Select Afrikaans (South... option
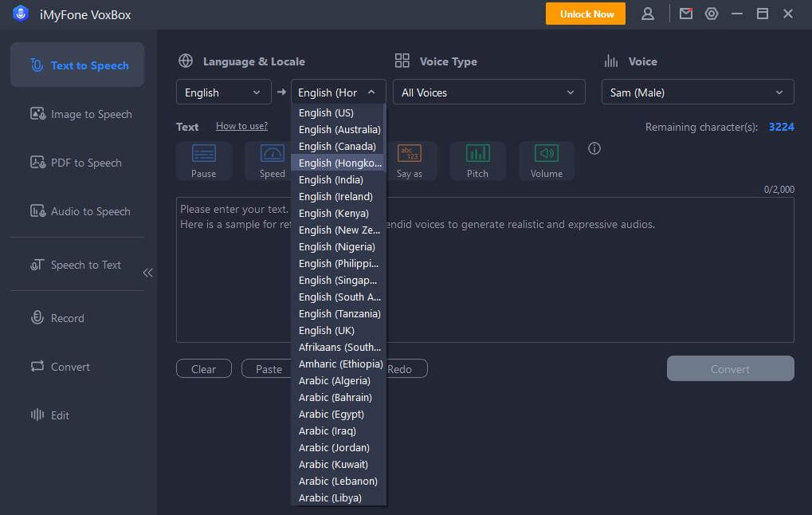Screen dimensions: 812x515 coord(338,347)
